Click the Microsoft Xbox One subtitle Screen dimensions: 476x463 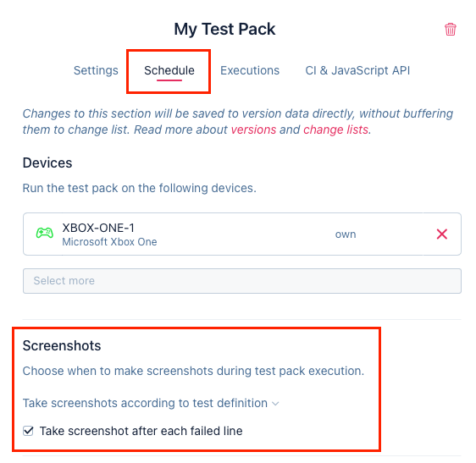[109, 242]
